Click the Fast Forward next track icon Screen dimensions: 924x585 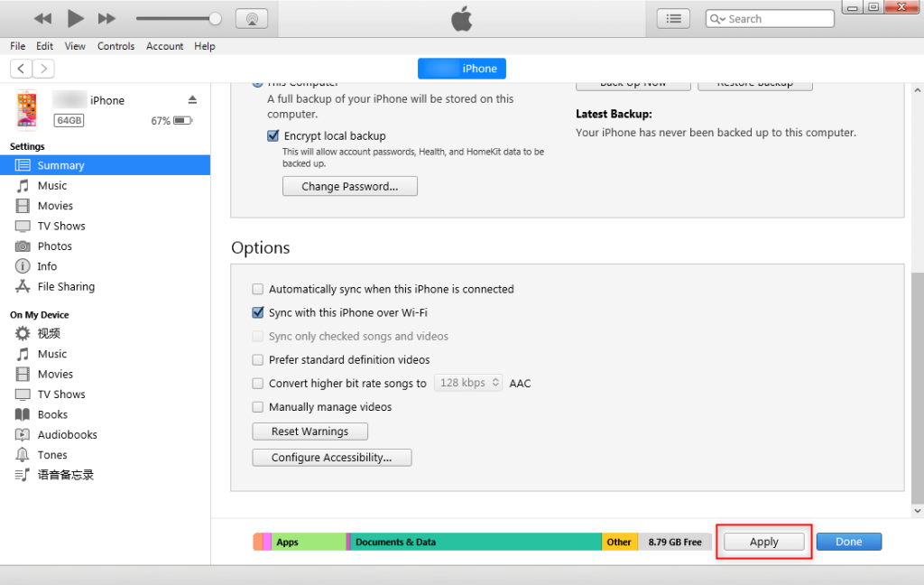[x=106, y=18]
